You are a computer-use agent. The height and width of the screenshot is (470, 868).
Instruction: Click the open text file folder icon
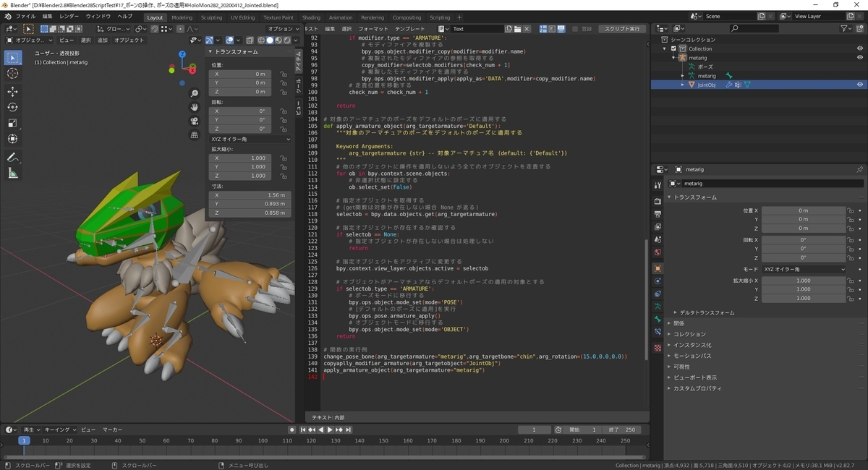click(x=517, y=29)
